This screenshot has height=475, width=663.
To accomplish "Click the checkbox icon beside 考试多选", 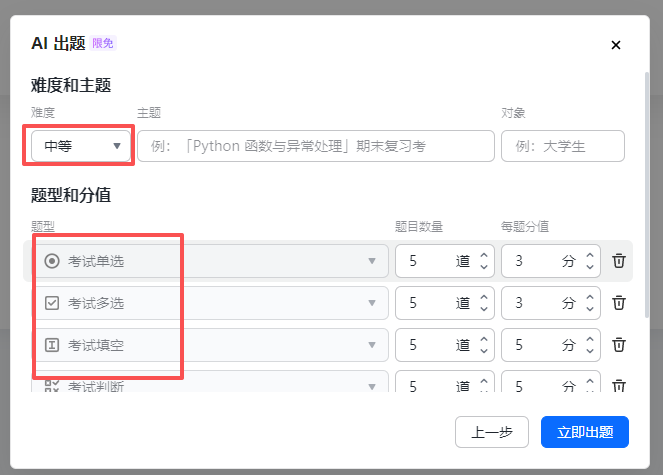I will tap(52, 303).
